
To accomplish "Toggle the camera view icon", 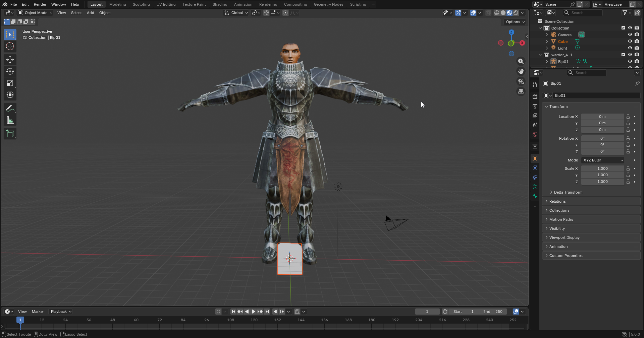I will click(x=521, y=81).
